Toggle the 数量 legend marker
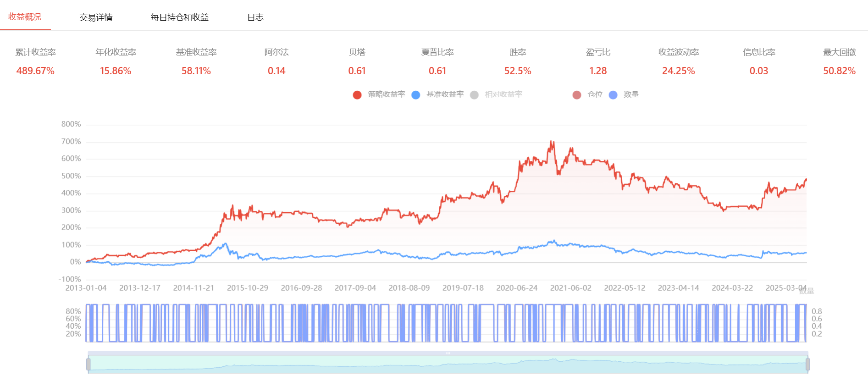 pyautogui.click(x=613, y=95)
